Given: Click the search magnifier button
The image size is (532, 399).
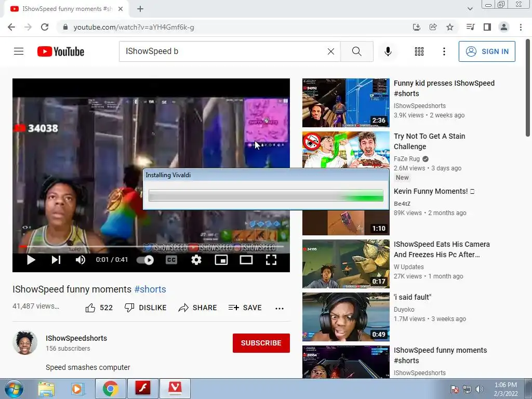Looking at the screenshot, I should coord(356,51).
